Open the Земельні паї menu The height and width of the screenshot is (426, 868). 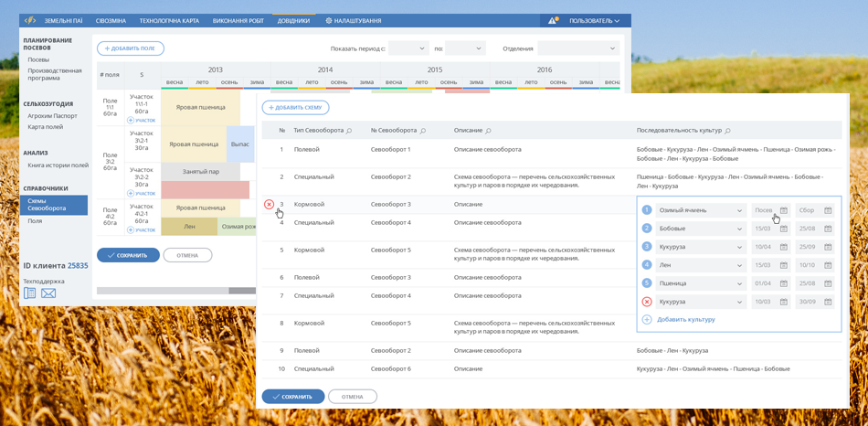pyautogui.click(x=64, y=21)
